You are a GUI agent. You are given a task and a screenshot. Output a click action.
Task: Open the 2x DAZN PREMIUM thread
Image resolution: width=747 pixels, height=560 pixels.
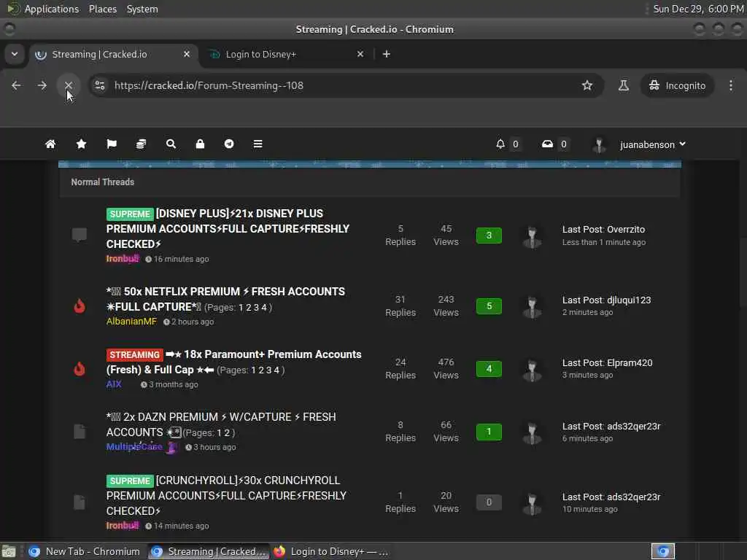pyautogui.click(x=220, y=424)
